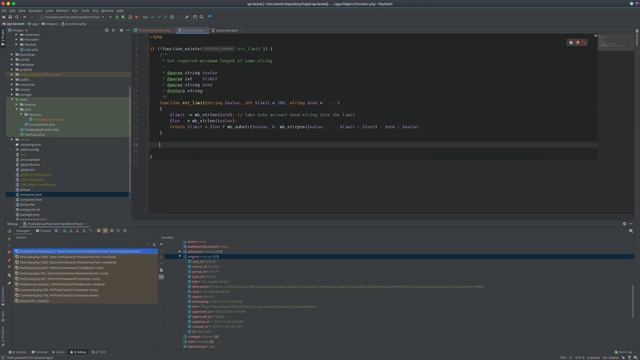Click the Project panel gear settings icon
Image resolution: width=640 pixels, height=360 pixels.
click(x=121, y=30)
